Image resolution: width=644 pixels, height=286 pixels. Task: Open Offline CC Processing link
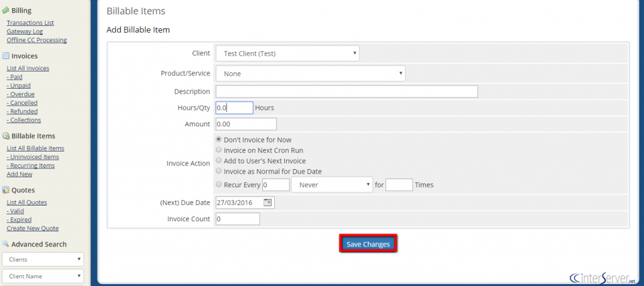click(36, 40)
